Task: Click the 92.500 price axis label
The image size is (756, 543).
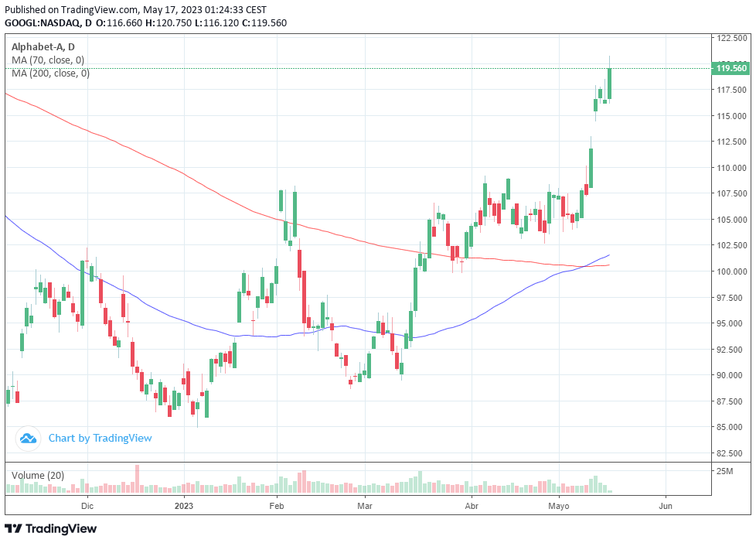Action: [x=731, y=350]
